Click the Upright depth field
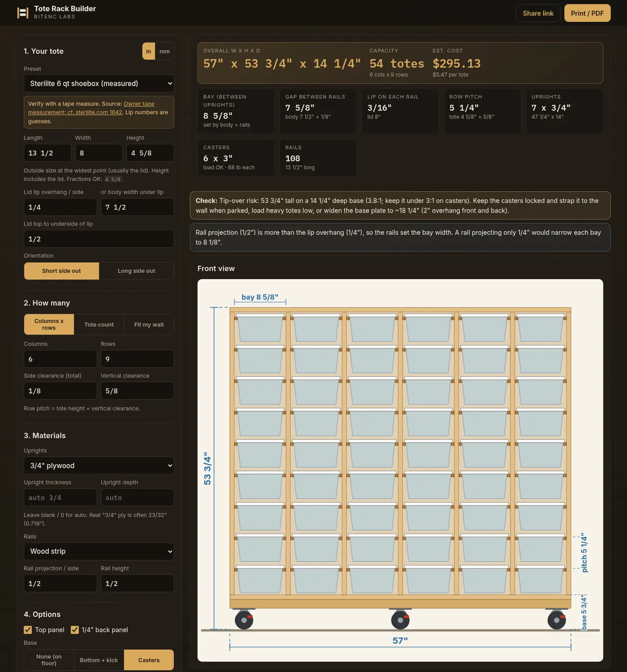 tap(137, 497)
